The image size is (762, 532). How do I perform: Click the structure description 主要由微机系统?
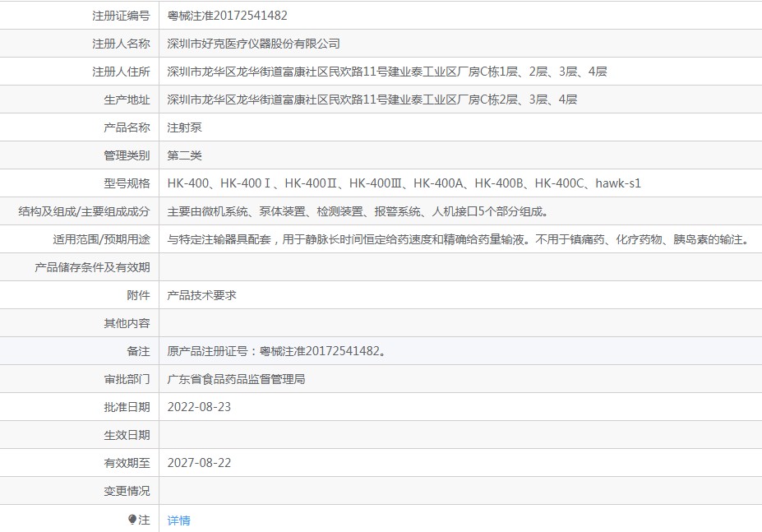358,211
